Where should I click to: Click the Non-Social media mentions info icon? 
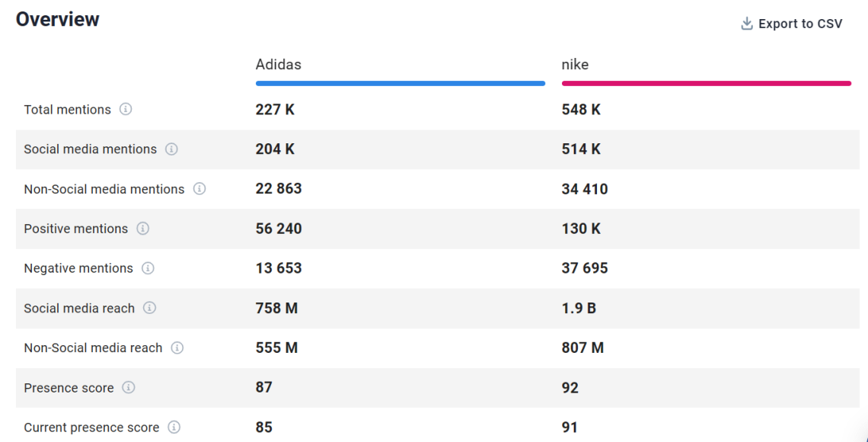[199, 189]
